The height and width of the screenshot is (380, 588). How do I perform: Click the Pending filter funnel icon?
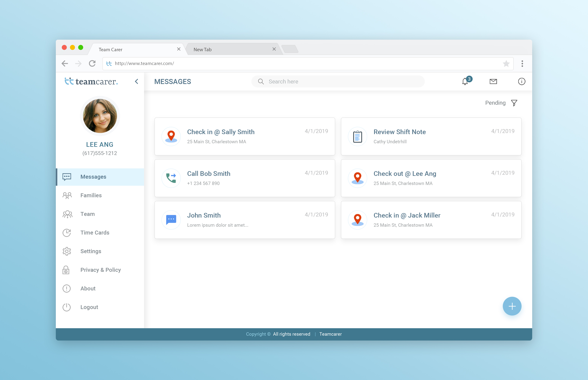pyautogui.click(x=514, y=103)
